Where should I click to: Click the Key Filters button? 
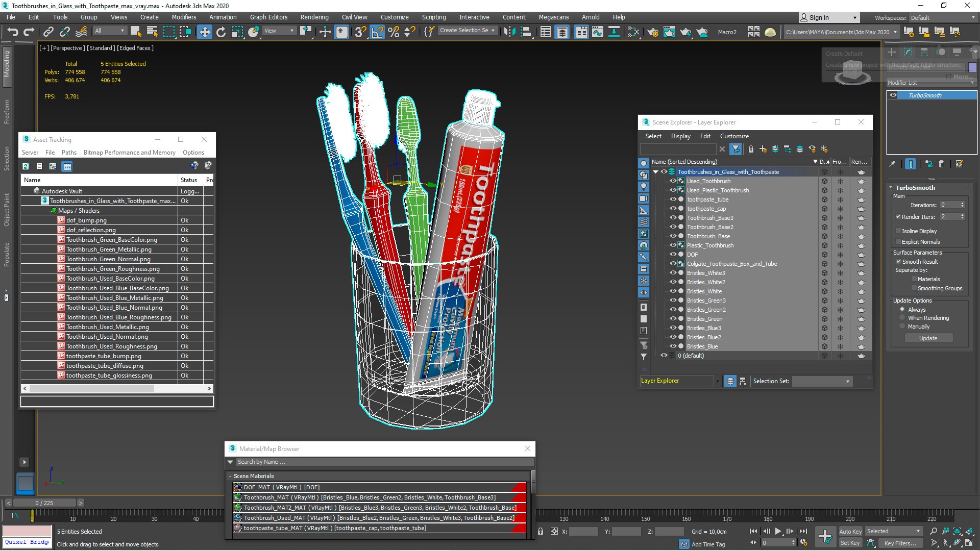(x=900, y=543)
